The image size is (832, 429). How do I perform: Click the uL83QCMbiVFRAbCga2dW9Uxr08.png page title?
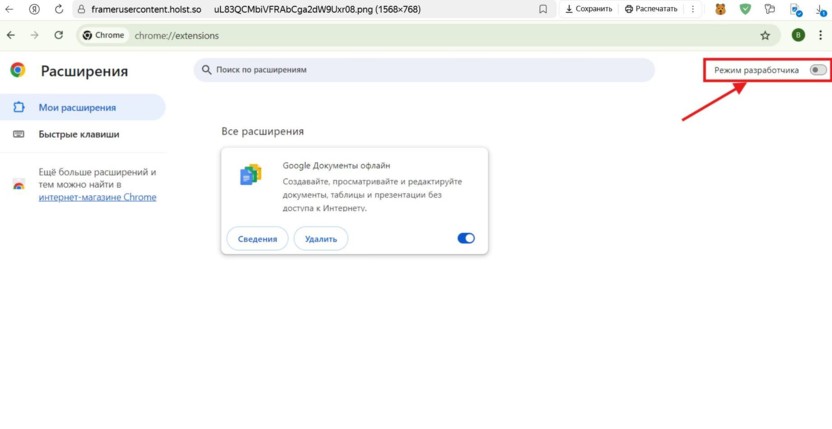317,9
